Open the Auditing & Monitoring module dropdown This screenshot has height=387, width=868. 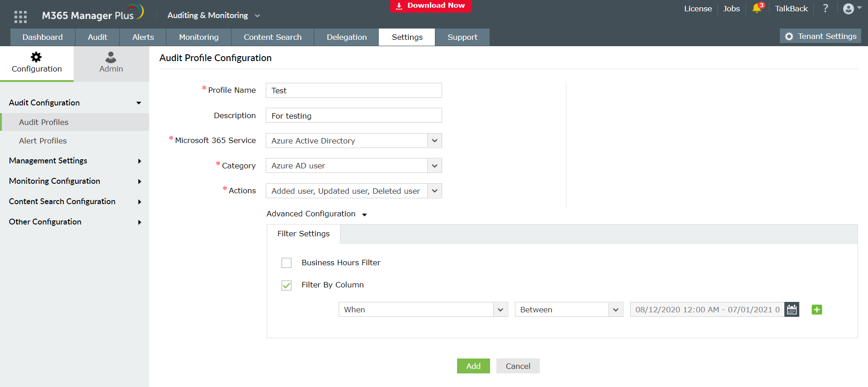(213, 15)
